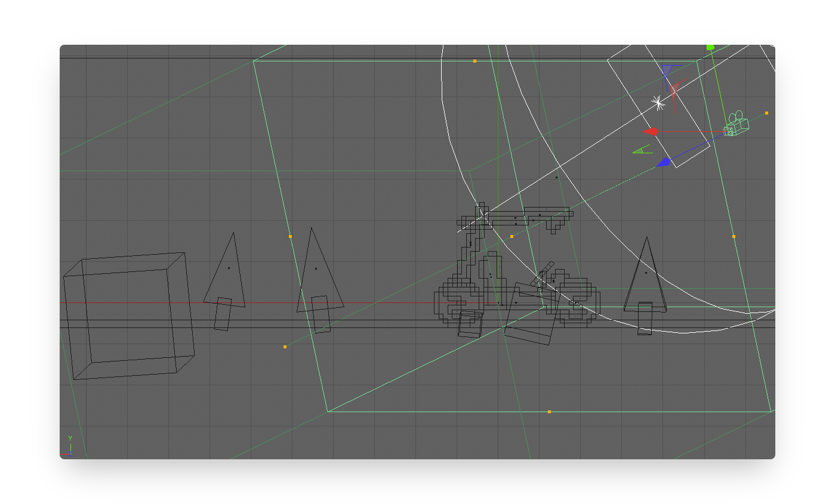Click the green angle wedge handle
The height and width of the screenshot is (504, 835).
point(642,150)
